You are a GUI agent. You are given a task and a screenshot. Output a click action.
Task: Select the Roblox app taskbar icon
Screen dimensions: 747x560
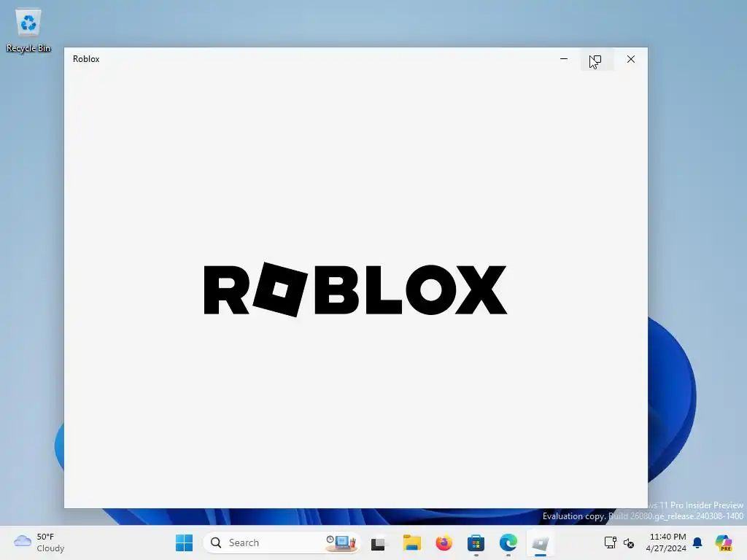[541, 542]
